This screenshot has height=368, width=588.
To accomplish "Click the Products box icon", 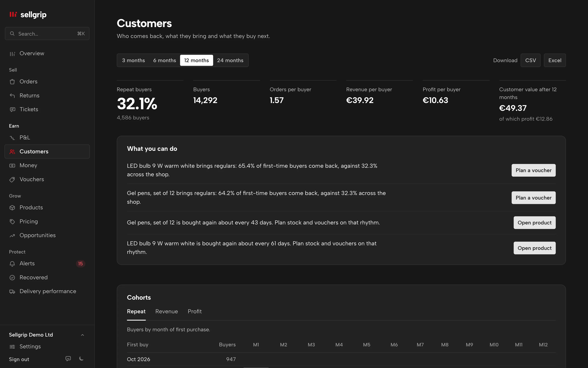I will point(12,208).
